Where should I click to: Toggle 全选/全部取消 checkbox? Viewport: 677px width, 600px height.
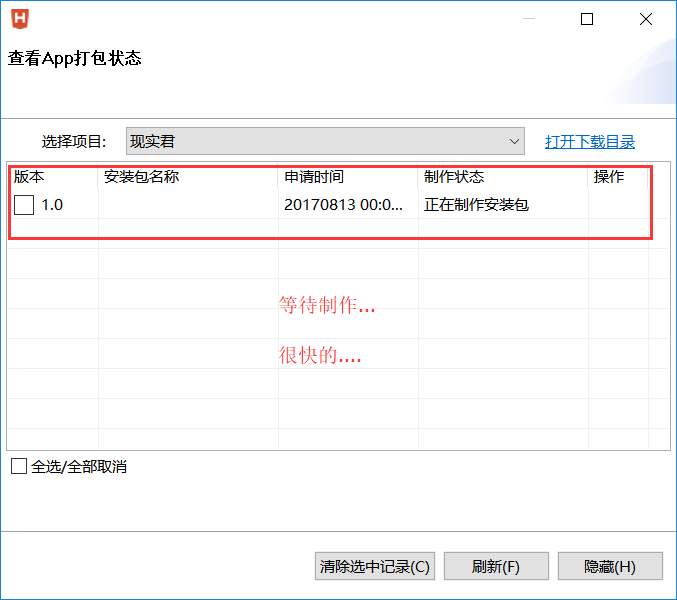[x=19, y=466]
